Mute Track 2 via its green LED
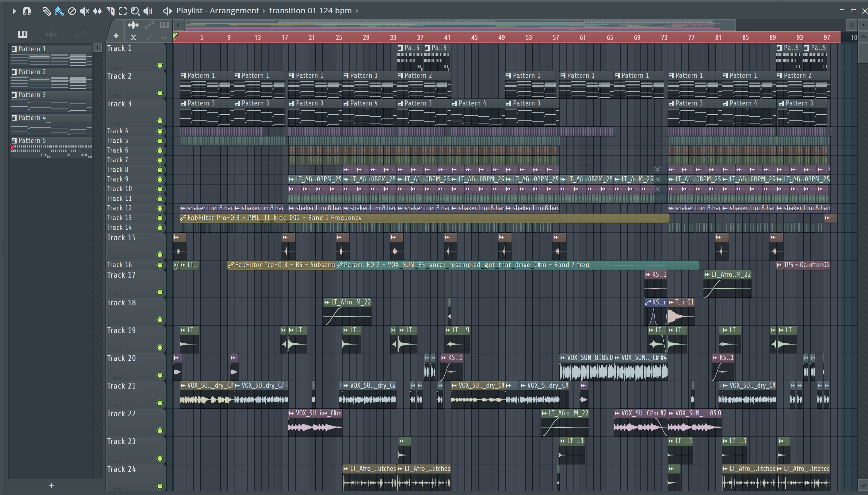Viewport: 868px width, 495px height. click(160, 93)
